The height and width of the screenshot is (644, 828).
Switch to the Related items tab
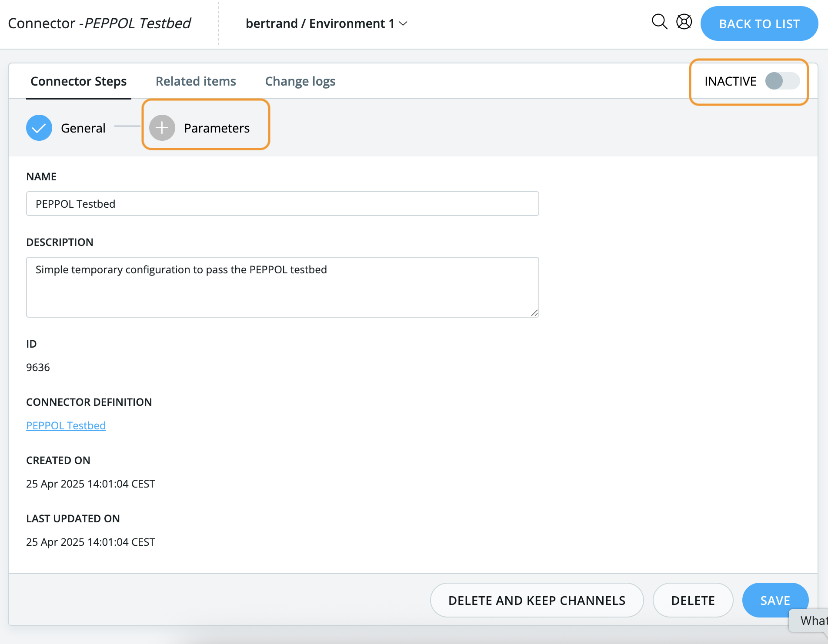point(196,81)
